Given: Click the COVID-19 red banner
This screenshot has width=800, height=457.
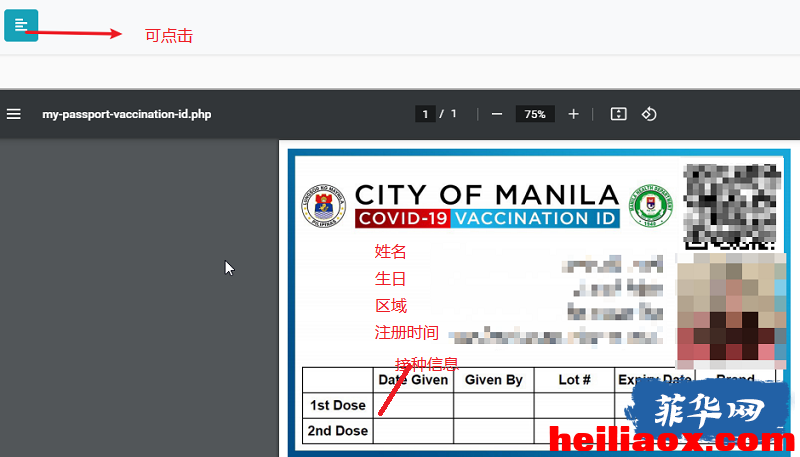Looking at the screenshot, I should 403,218.
